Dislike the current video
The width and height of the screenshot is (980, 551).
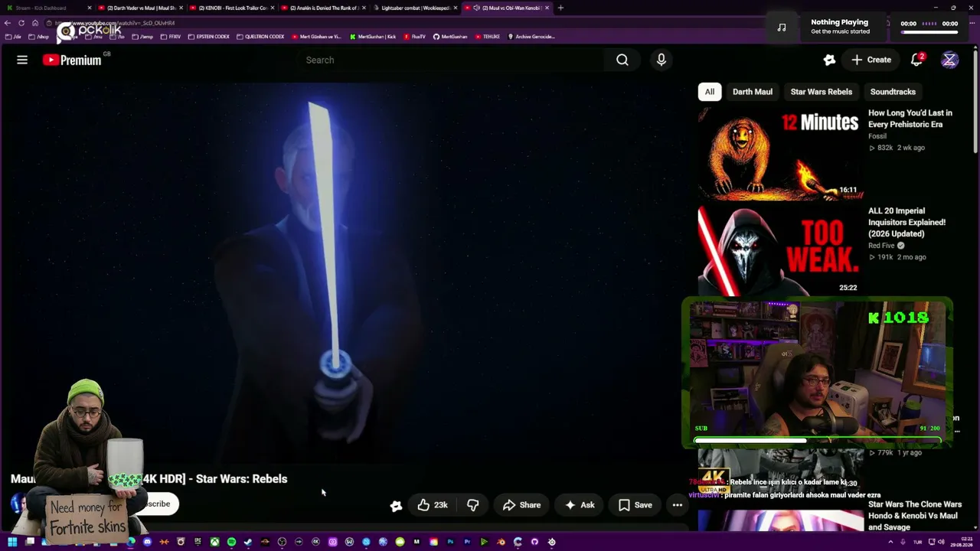point(473,505)
